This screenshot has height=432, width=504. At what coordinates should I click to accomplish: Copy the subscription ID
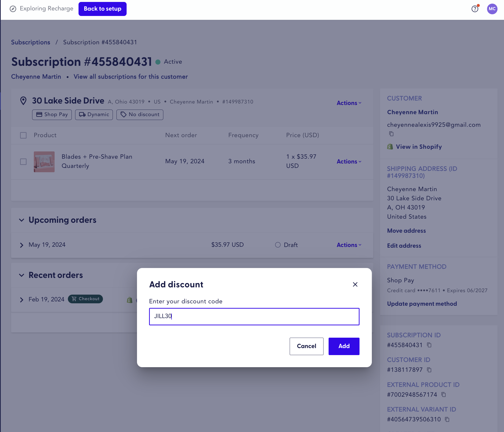pyautogui.click(x=429, y=345)
